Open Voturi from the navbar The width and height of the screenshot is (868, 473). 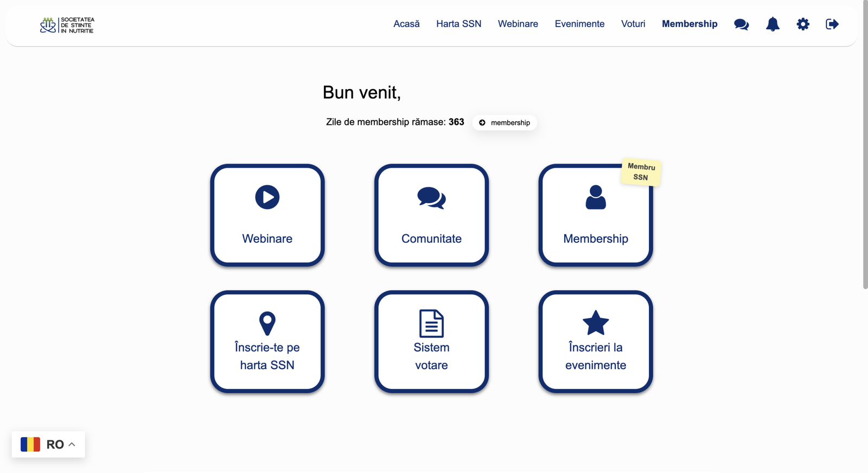[633, 24]
